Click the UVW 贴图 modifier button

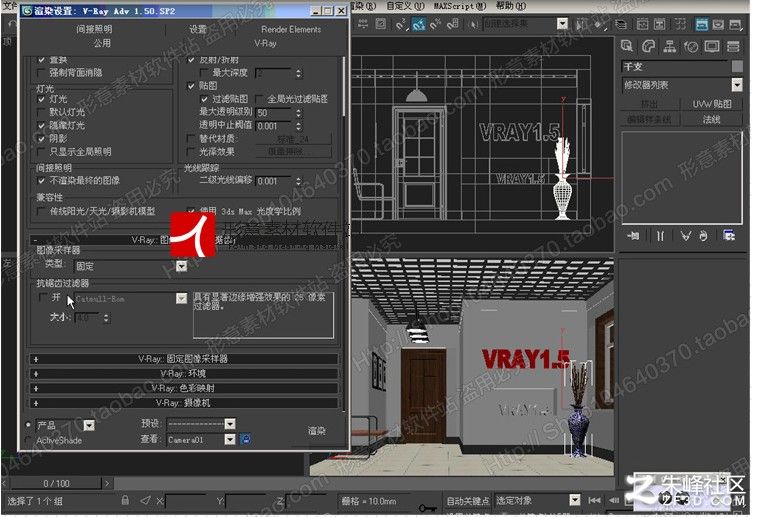click(x=711, y=104)
